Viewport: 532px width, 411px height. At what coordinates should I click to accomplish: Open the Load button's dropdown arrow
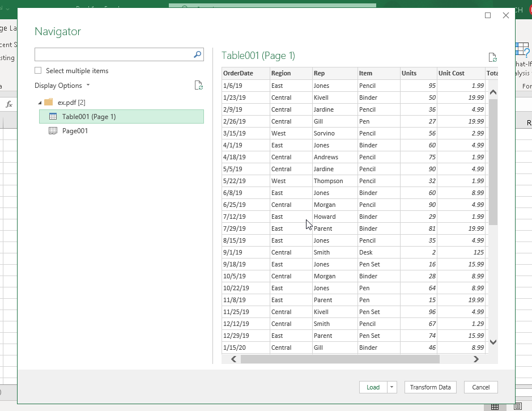click(391, 387)
